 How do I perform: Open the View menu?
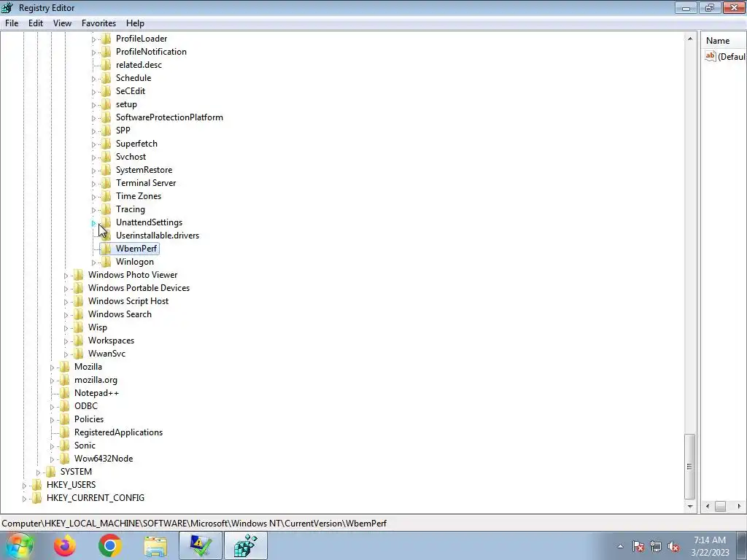[62, 23]
